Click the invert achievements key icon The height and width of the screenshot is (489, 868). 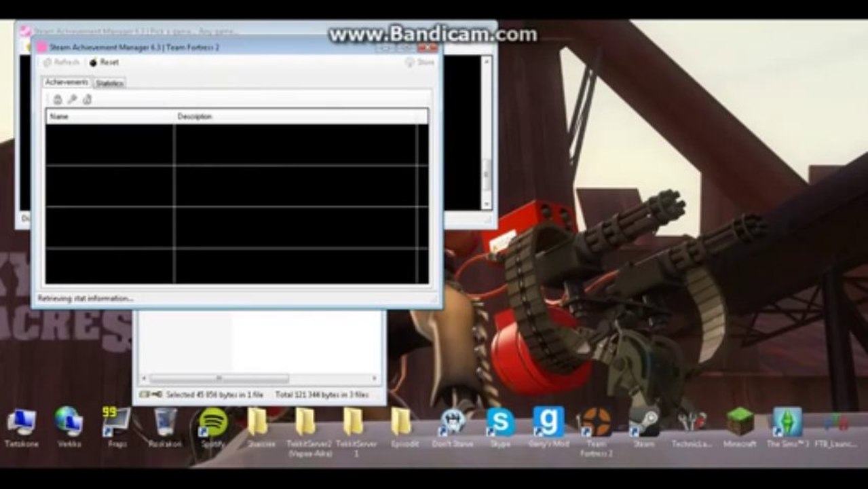[72, 99]
